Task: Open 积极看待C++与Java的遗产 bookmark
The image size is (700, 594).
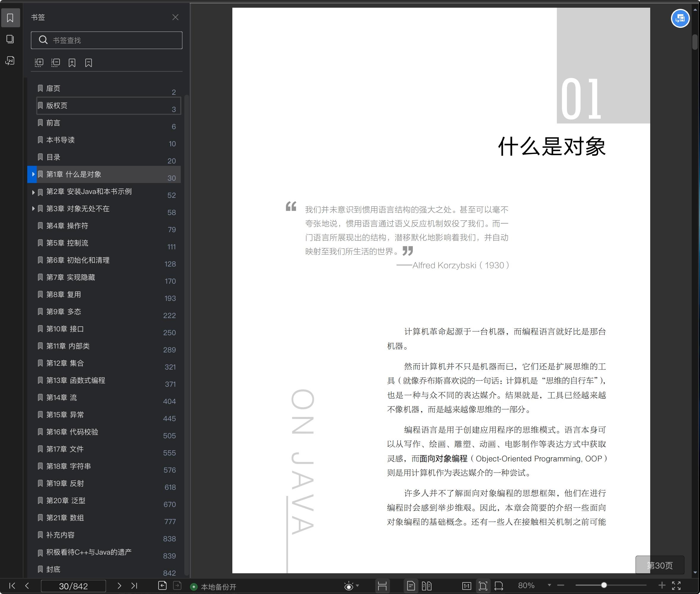Action: point(108,552)
